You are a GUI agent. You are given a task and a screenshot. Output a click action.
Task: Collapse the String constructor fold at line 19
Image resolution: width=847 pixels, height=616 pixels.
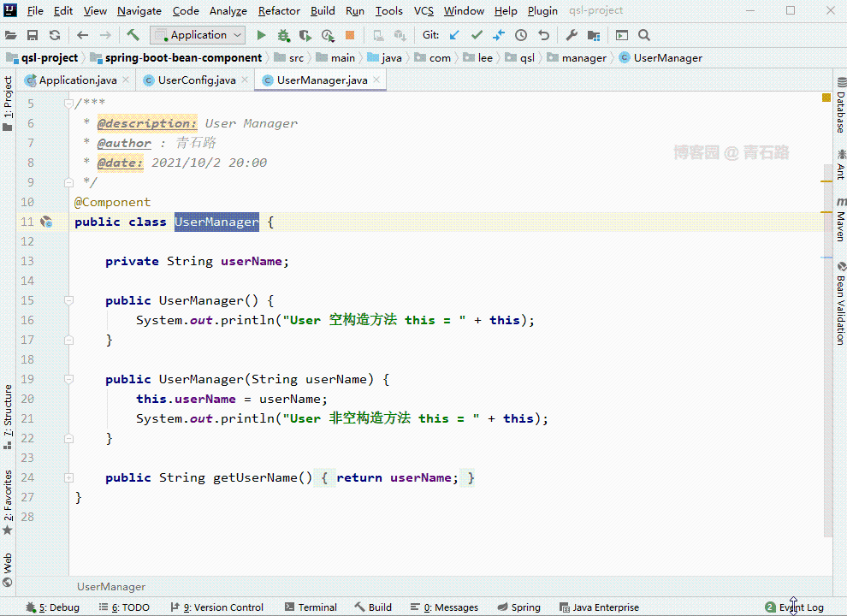68,379
